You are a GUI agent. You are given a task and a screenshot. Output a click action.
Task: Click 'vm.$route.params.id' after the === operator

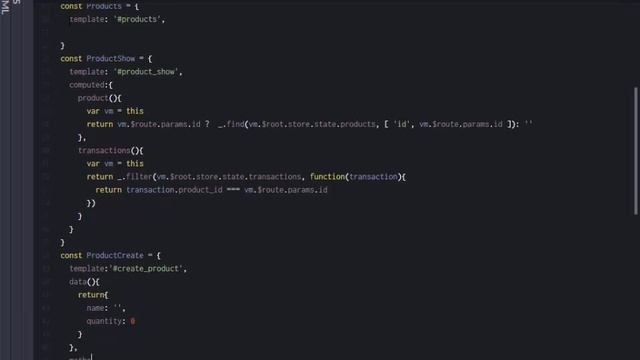click(x=286, y=190)
